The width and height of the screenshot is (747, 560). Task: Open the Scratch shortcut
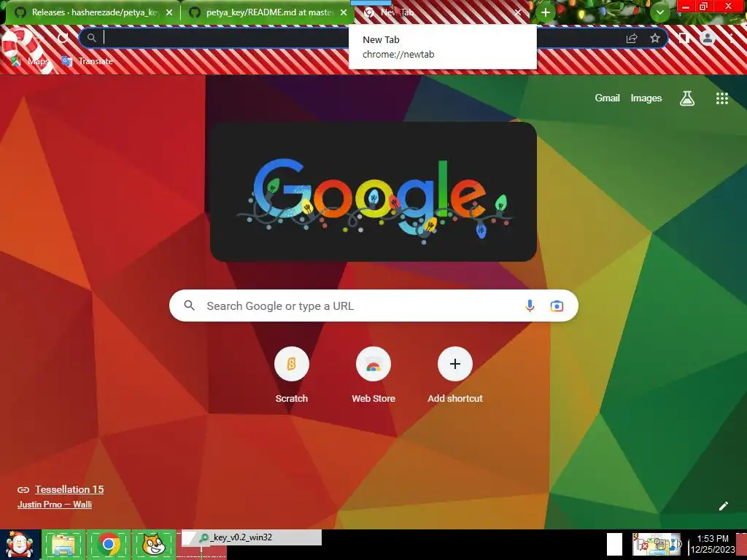point(292,375)
